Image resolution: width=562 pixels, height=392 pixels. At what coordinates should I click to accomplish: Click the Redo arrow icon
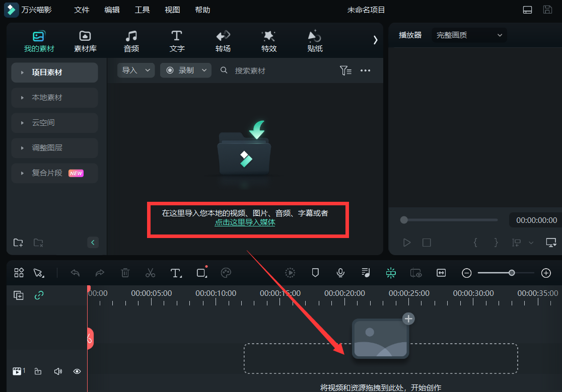click(100, 273)
